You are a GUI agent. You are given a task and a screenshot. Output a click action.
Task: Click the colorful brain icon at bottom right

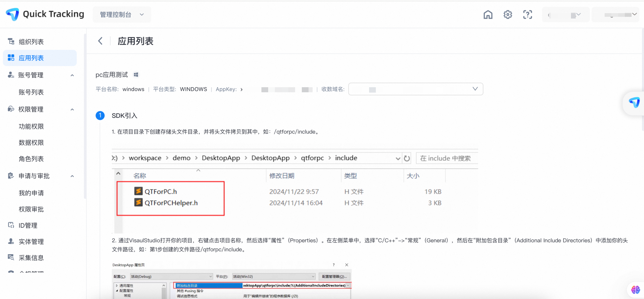coord(636,290)
